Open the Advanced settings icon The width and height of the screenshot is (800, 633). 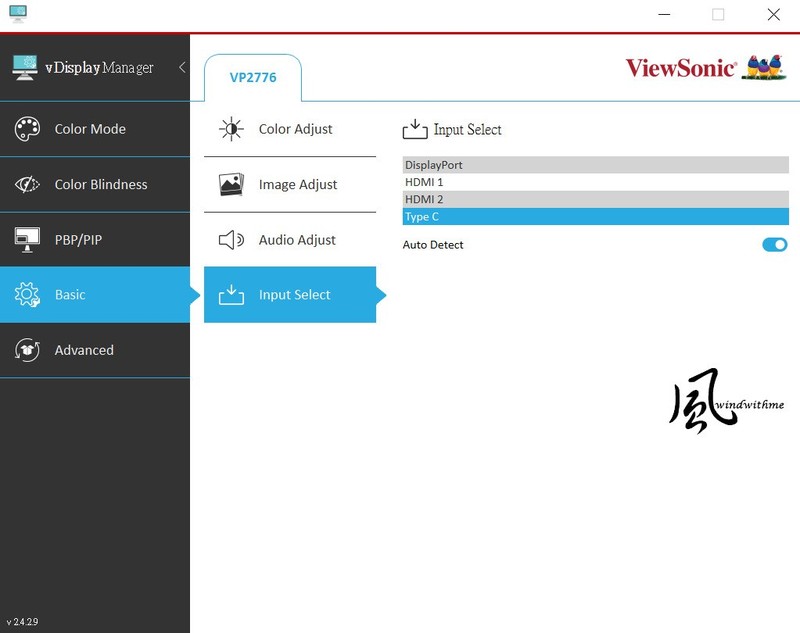[27, 350]
